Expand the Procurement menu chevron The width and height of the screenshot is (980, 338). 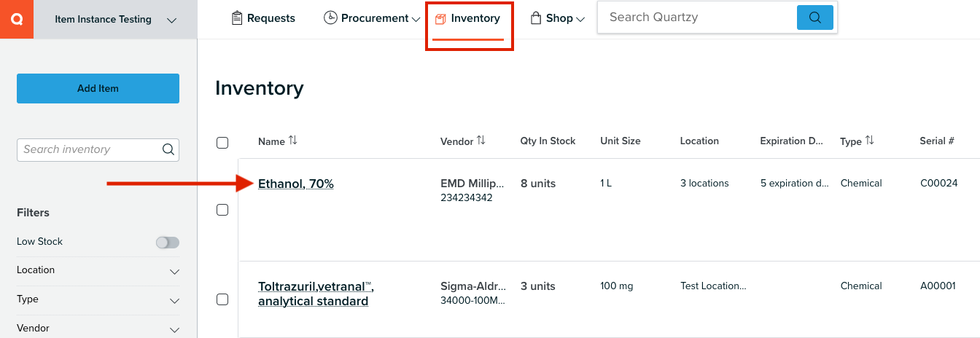click(x=416, y=20)
